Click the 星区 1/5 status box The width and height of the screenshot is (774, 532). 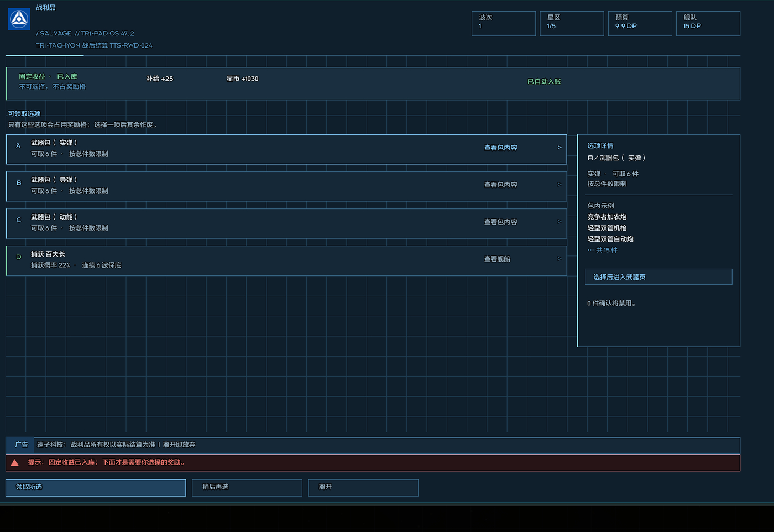pos(572,23)
